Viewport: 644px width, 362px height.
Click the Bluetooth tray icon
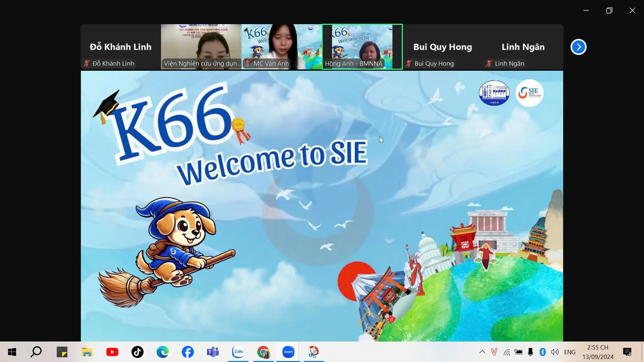(x=542, y=352)
